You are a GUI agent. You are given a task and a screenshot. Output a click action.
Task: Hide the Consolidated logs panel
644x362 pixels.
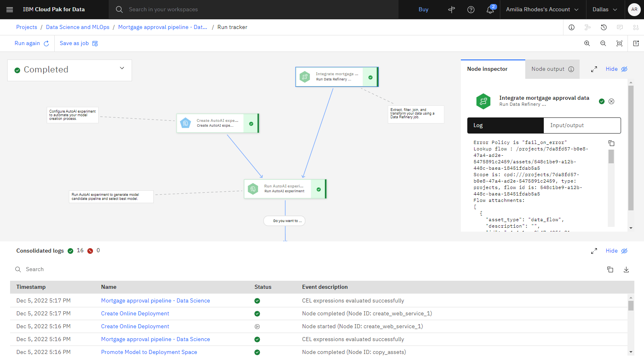point(616,251)
